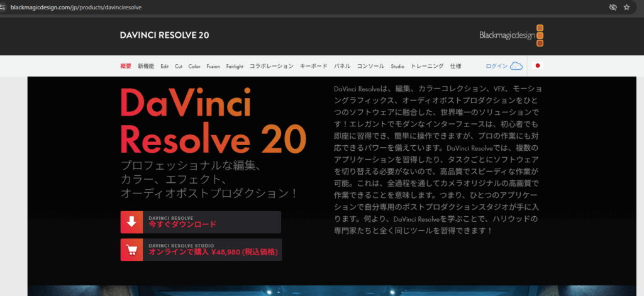Open the Fusion tab
Image resolution: width=644 pixels, height=296 pixels.
pos(213,66)
